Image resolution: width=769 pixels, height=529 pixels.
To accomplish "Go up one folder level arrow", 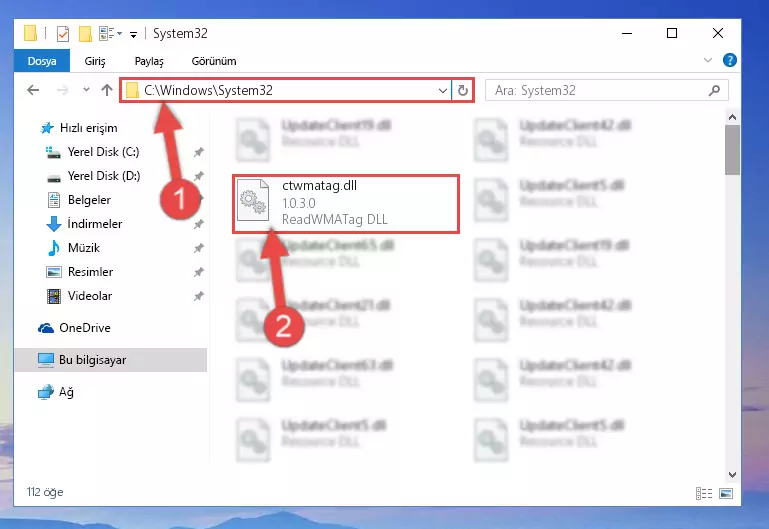I will 107,90.
